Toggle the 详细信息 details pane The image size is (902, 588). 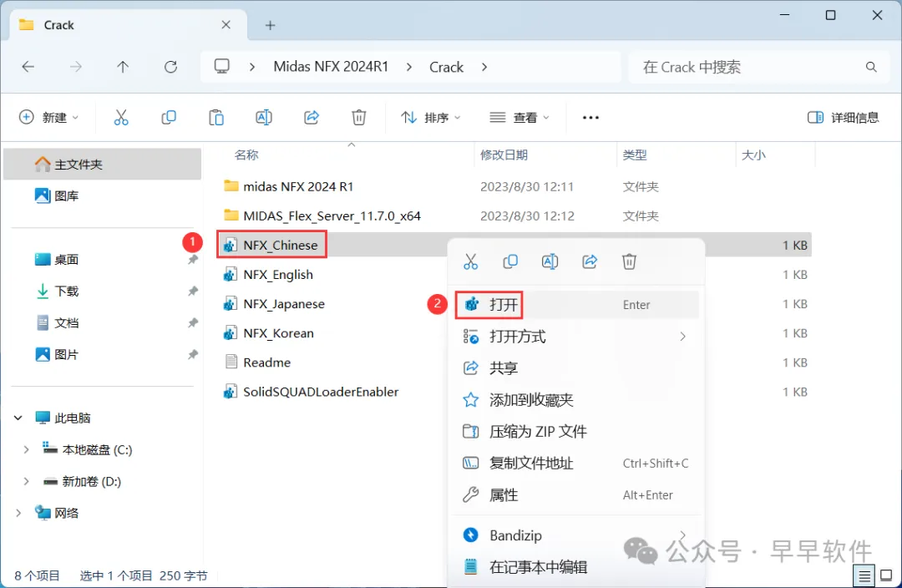click(844, 118)
